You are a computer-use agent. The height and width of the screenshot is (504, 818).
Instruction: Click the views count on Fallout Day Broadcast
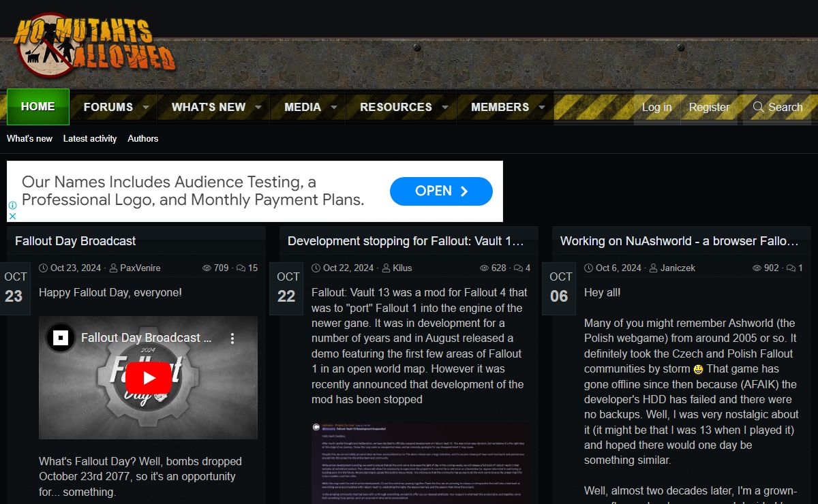pyautogui.click(x=215, y=268)
